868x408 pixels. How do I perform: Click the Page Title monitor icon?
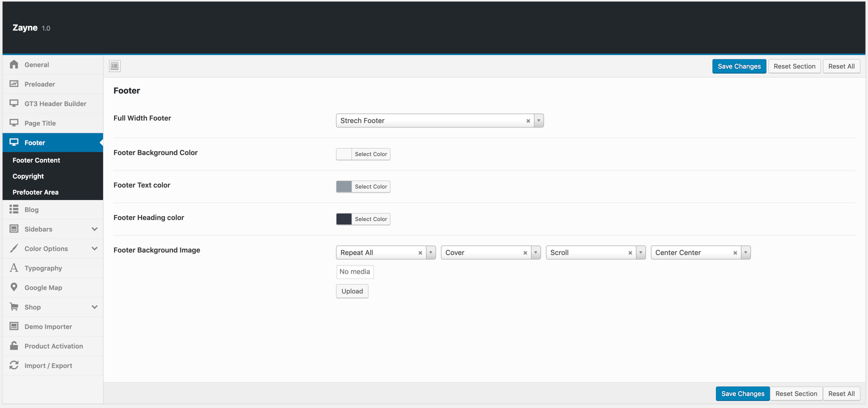click(14, 123)
